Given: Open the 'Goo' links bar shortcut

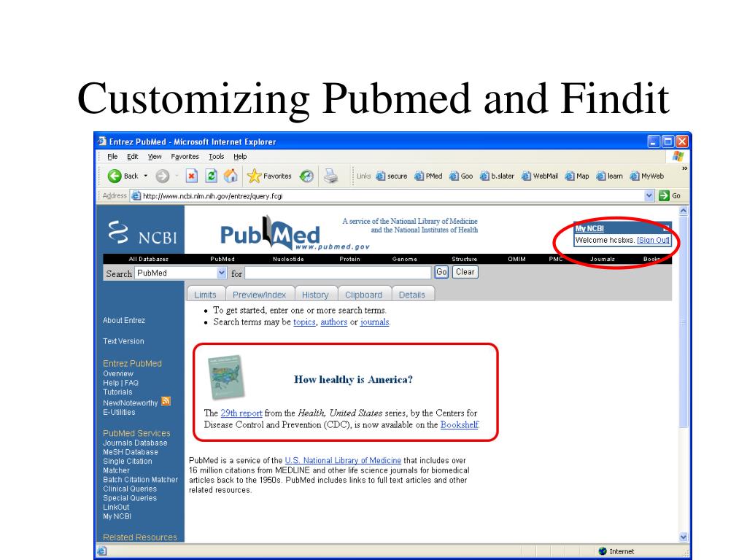Looking at the screenshot, I should (461, 176).
